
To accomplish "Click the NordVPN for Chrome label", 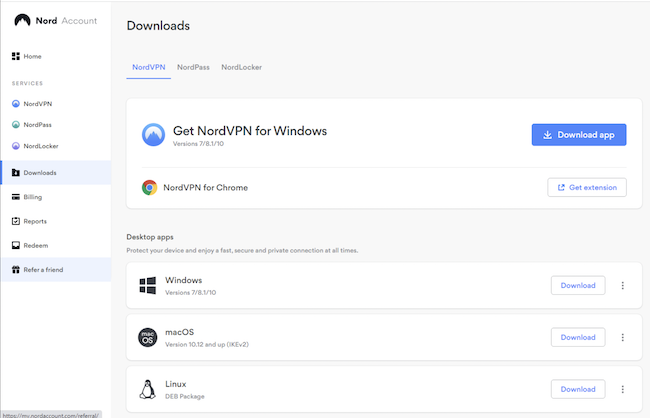I will 206,188.
